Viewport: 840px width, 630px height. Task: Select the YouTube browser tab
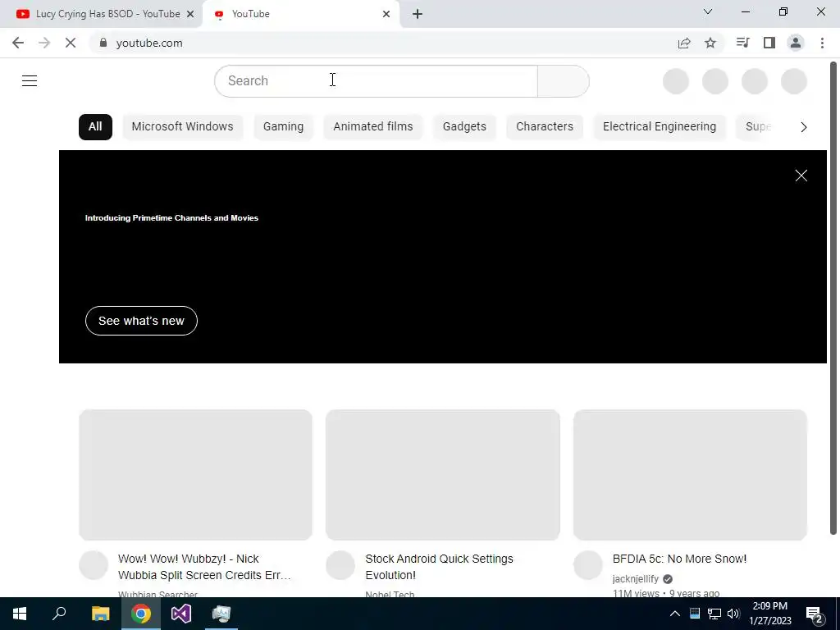pyautogui.click(x=300, y=14)
